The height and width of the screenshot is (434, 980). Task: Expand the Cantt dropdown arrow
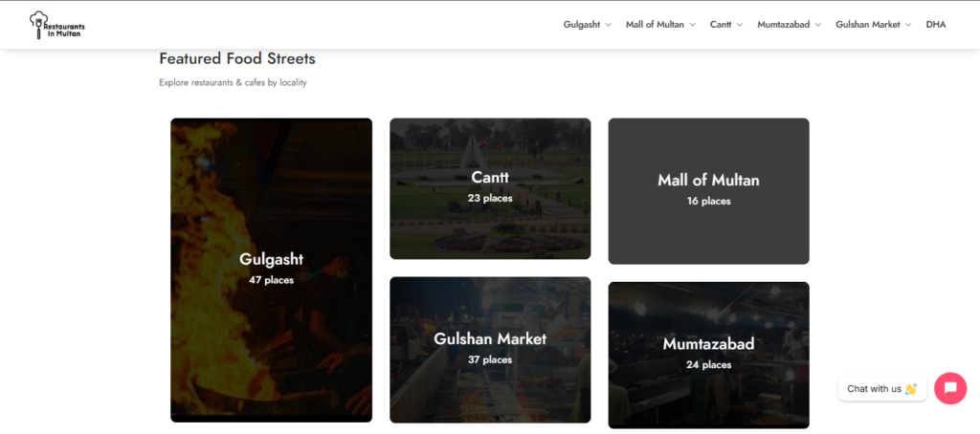[x=740, y=25]
